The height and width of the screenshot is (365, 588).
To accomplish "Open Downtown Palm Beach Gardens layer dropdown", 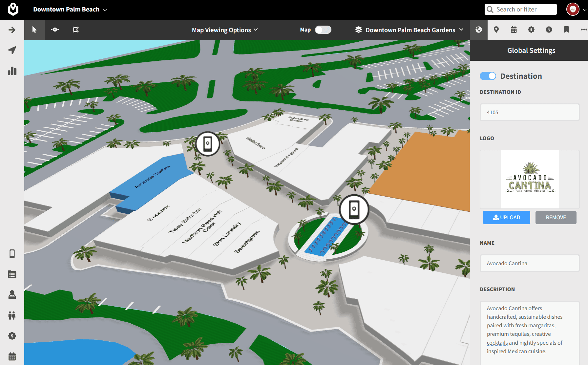I will pos(409,30).
